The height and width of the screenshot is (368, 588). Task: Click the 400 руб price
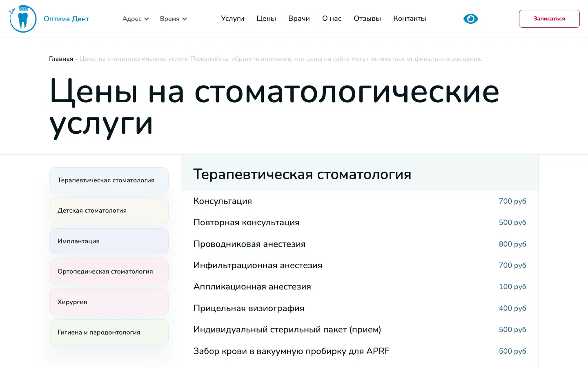512,308
